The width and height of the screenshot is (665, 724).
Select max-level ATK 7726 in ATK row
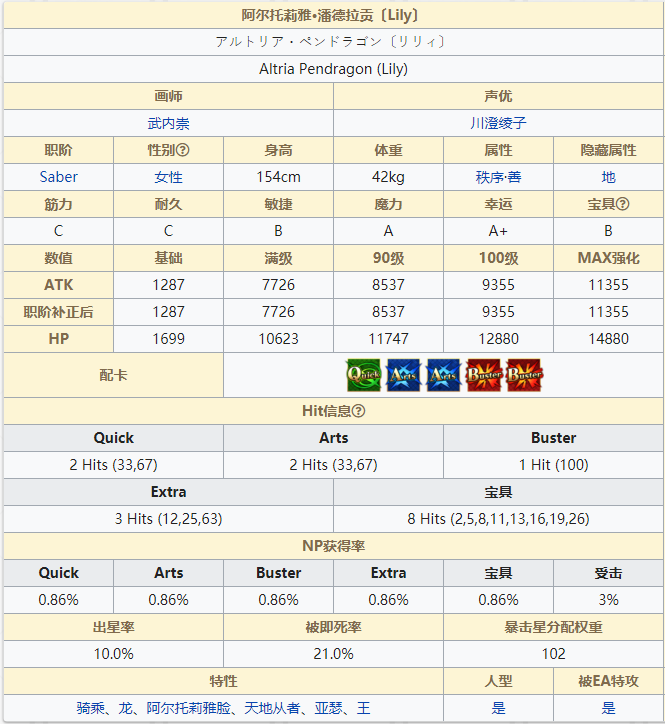point(278,285)
